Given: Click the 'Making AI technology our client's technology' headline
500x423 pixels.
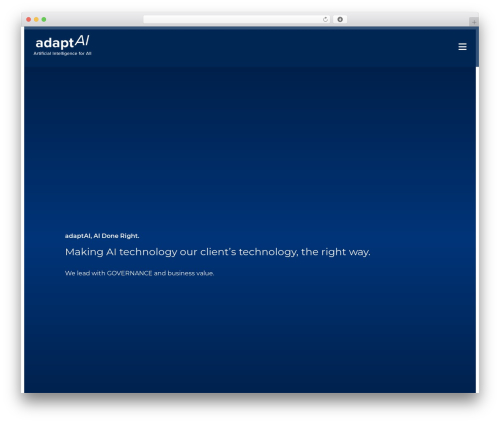Looking at the screenshot, I should pos(218,252).
